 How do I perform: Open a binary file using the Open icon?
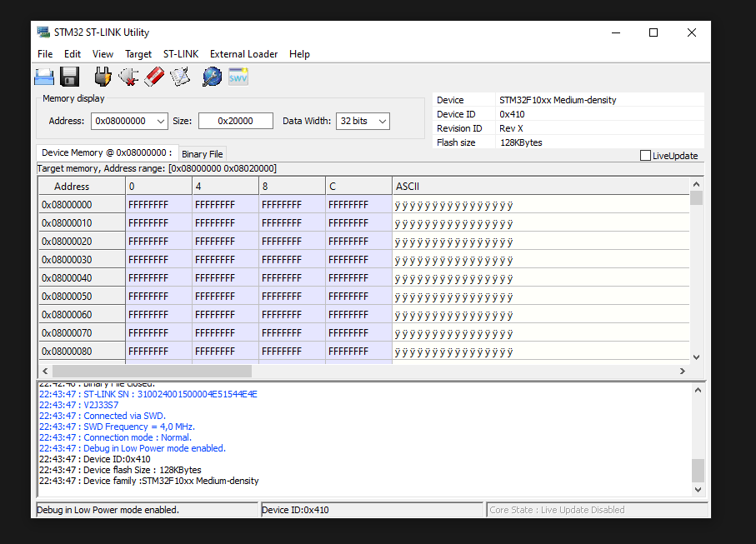(44, 76)
